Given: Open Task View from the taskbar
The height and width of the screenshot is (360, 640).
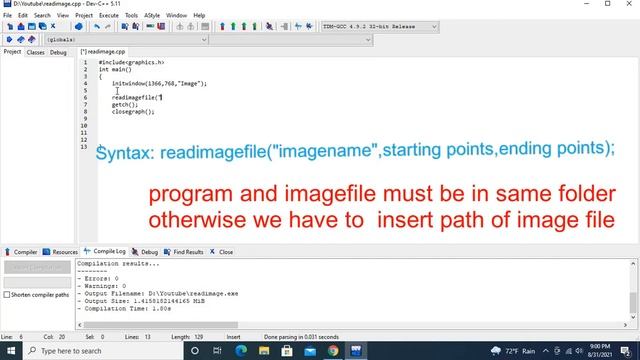Looking at the screenshot, I should pos(217,351).
